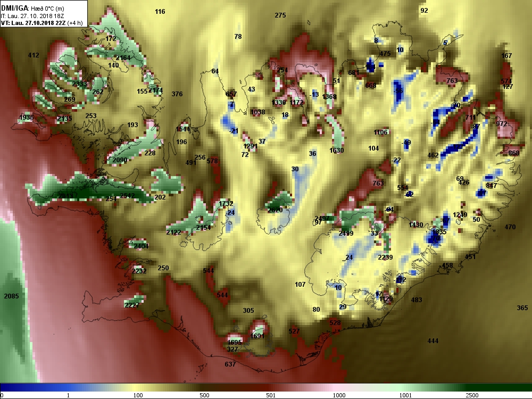Select the value 1691 on the map

(x=257, y=336)
